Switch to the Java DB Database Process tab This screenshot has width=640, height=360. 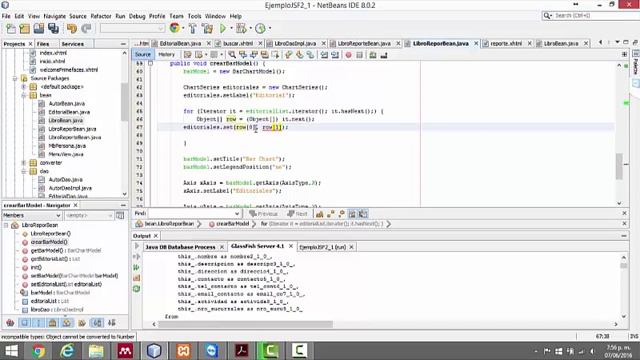click(180, 247)
